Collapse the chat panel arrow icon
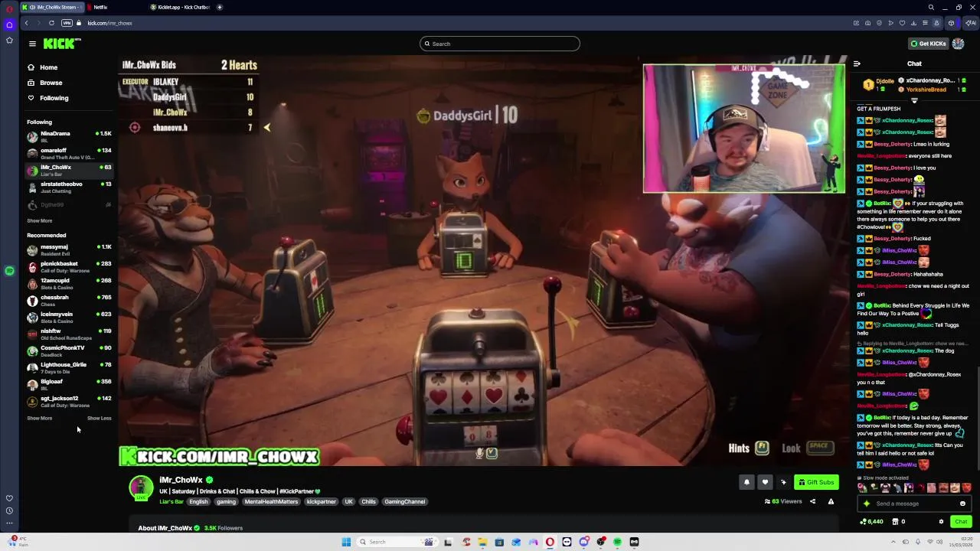This screenshot has height=551, width=980. 857,64
